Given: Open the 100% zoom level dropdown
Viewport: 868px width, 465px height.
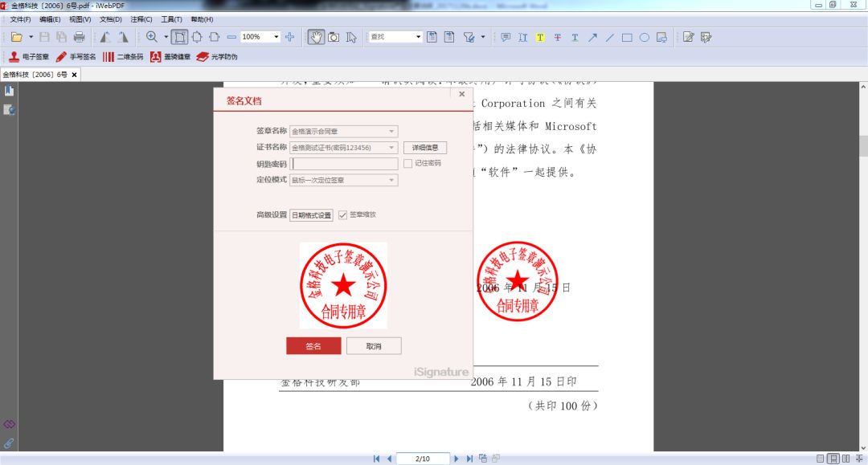Looking at the screenshot, I should [x=276, y=37].
